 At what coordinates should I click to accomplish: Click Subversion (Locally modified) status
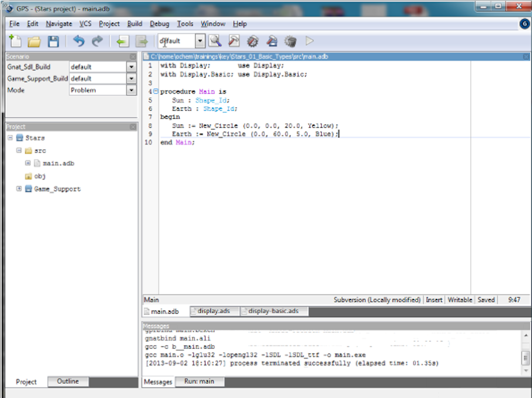point(377,300)
